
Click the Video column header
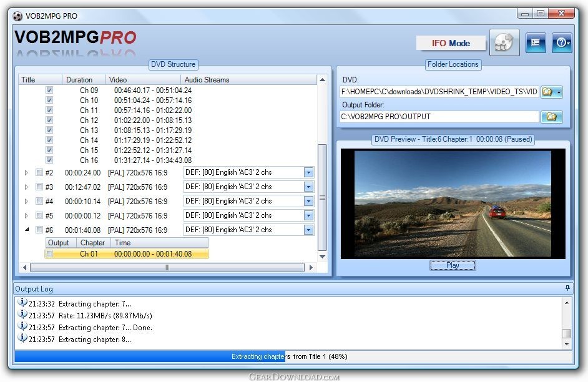click(x=143, y=79)
